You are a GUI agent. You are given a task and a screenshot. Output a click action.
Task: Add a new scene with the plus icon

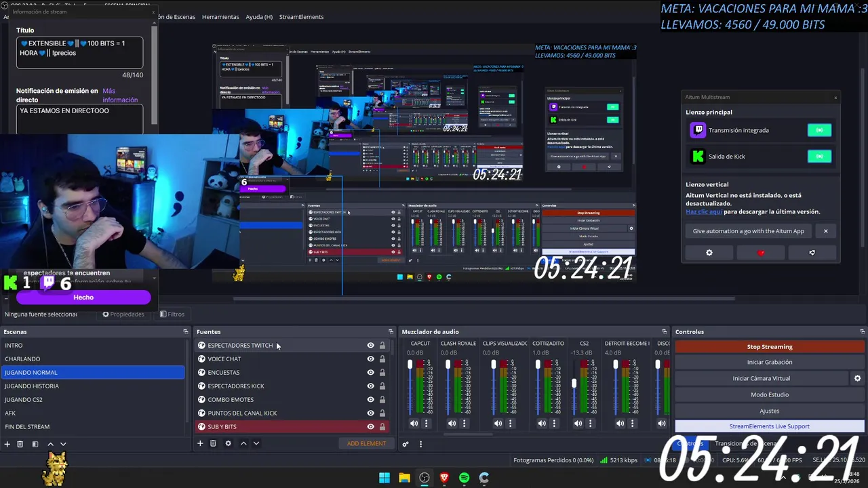[x=7, y=444]
